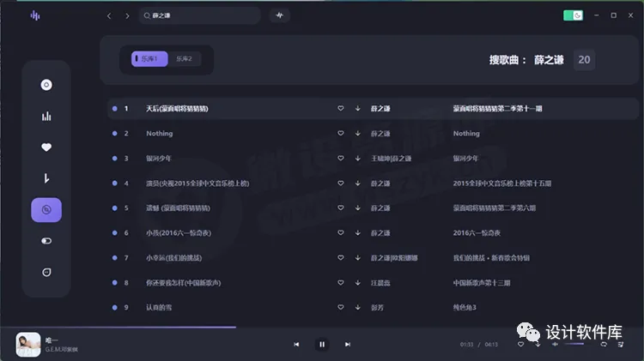644x361 pixels.
Task: Open artist 薛之谦 in row 1
Action: (380, 109)
